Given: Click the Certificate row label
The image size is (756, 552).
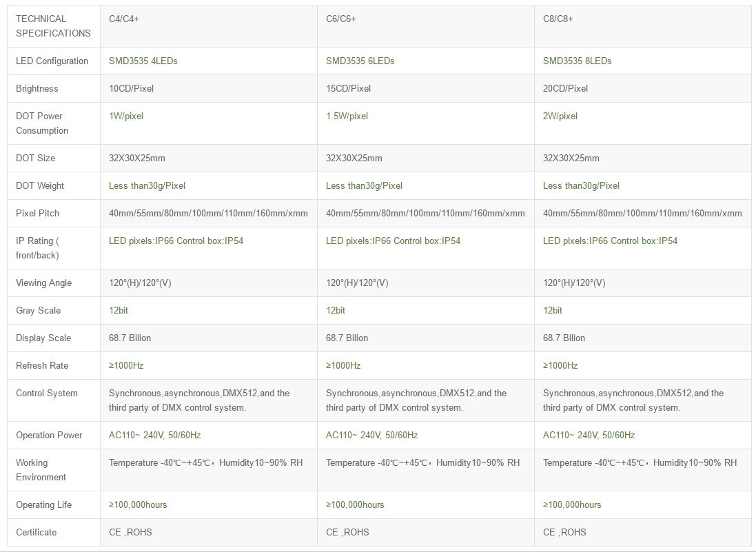Looking at the screenshot, I should (x=37, y=532).
